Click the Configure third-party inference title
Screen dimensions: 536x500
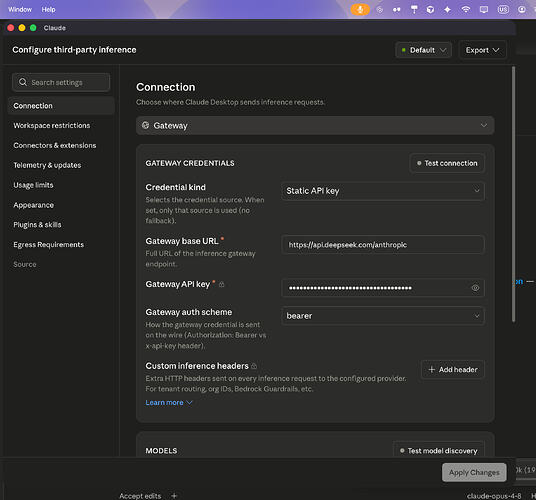pos(74,50)
